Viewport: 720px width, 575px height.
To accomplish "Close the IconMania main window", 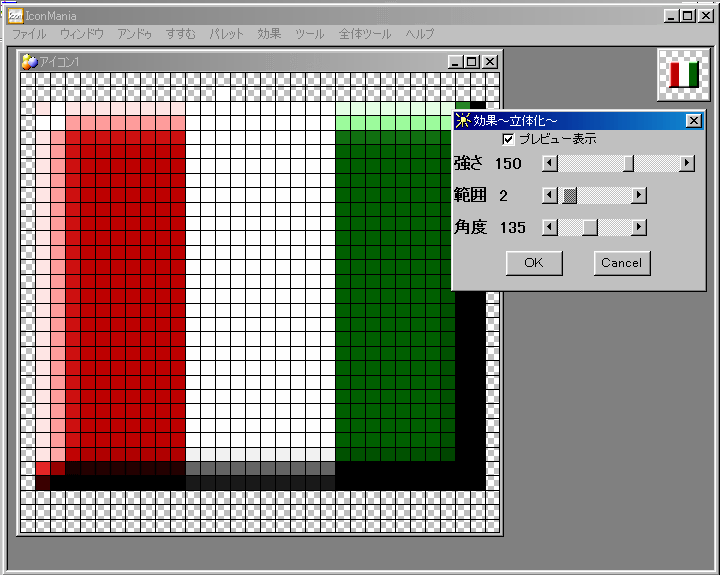I will coord(706,16).
